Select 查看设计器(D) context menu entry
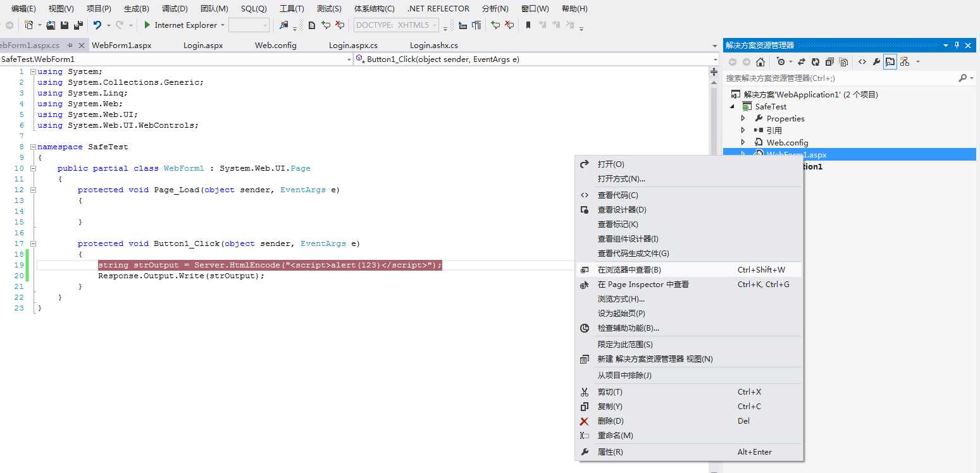 pos(689,209)
